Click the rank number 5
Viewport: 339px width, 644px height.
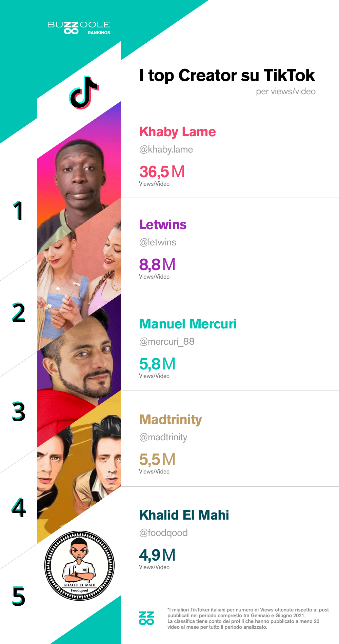[x=19, y=597]
